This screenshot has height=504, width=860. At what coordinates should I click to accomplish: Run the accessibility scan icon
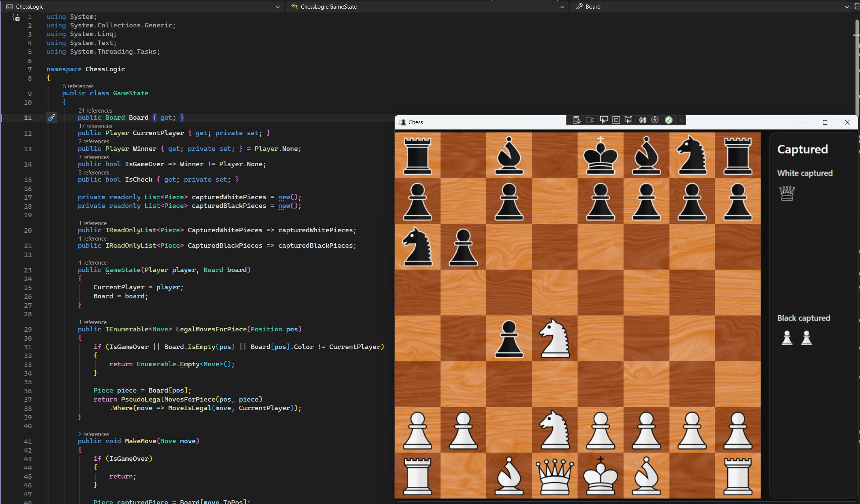click(655, 120)
